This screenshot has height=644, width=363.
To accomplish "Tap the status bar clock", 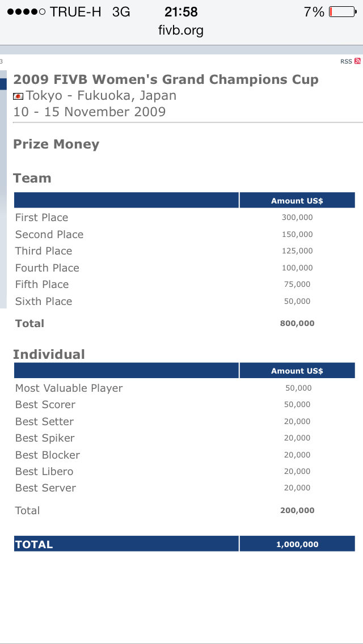I will pos(181,11).
